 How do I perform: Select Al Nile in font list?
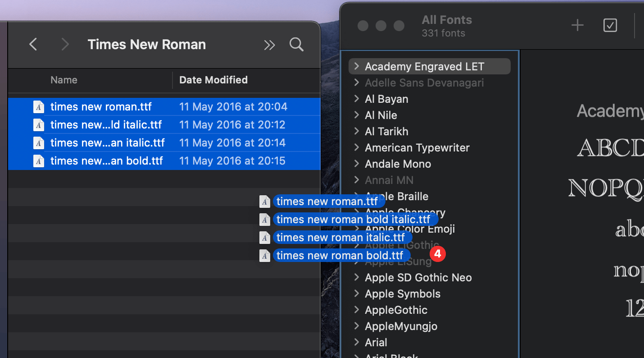(x=381, y=115)
